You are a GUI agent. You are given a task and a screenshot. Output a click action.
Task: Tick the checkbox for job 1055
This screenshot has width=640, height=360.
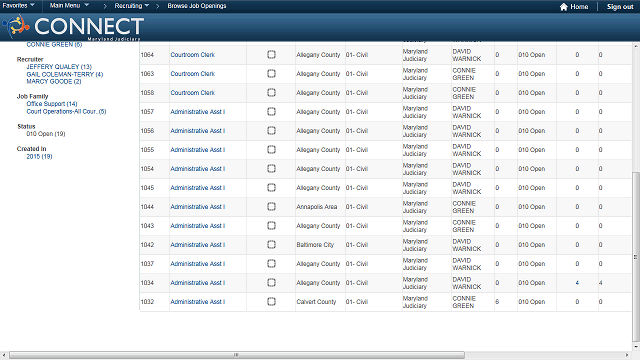(x=271, y=149)
